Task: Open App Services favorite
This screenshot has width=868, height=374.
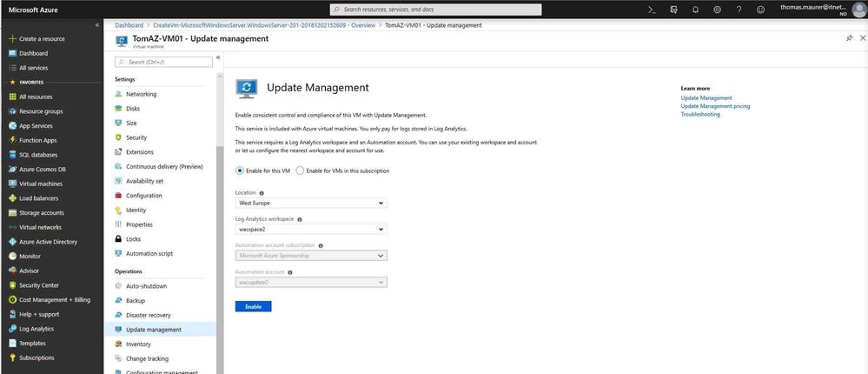Action: coord(31,126)
